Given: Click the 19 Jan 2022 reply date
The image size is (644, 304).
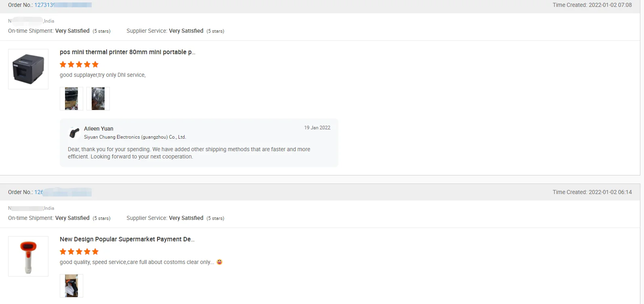Looking at the screenshot, I should pos(317,128).
